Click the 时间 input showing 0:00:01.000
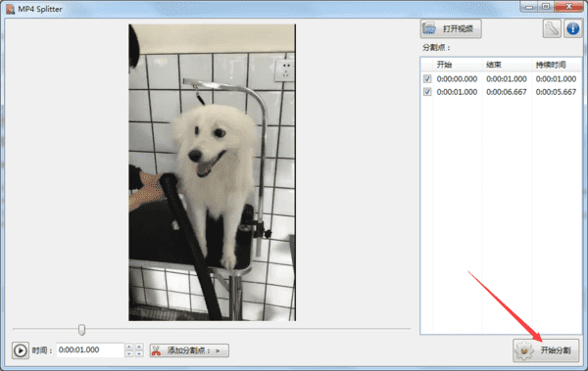This screenshot has height=371, width=588. pyautogui.click(x=90, y=350)
